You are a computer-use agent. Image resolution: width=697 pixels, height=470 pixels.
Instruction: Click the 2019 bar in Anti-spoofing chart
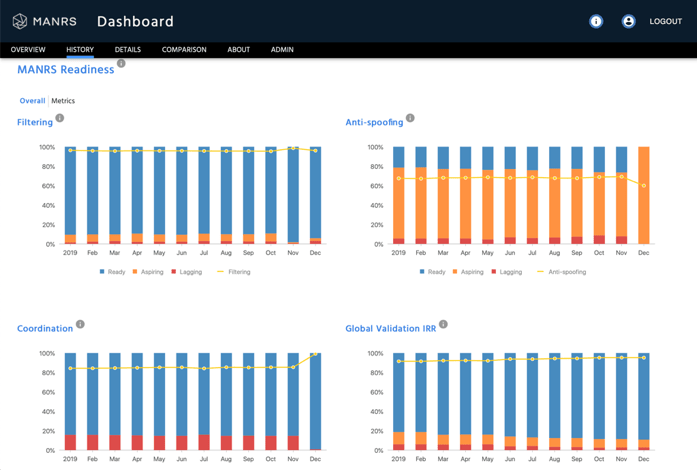point(399,195)
